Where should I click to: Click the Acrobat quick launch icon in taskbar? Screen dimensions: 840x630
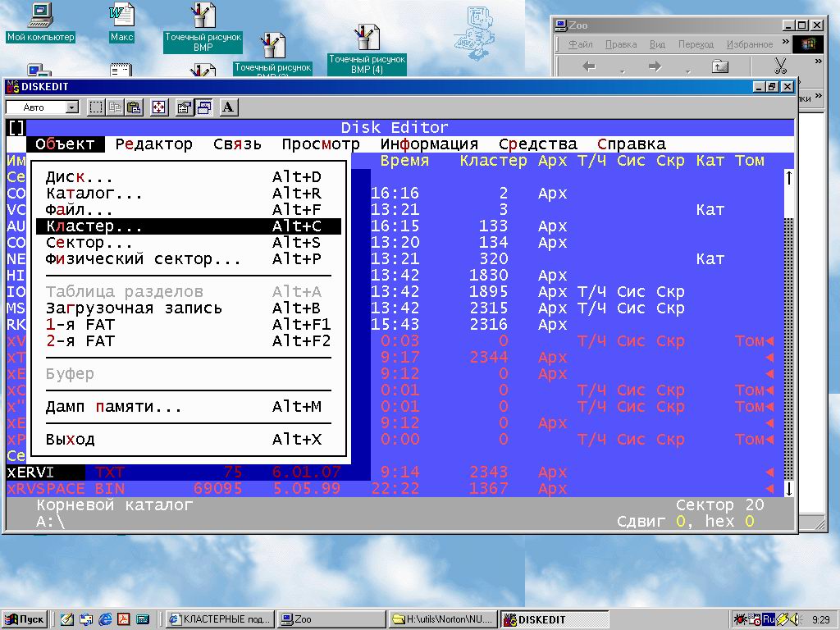124,619
